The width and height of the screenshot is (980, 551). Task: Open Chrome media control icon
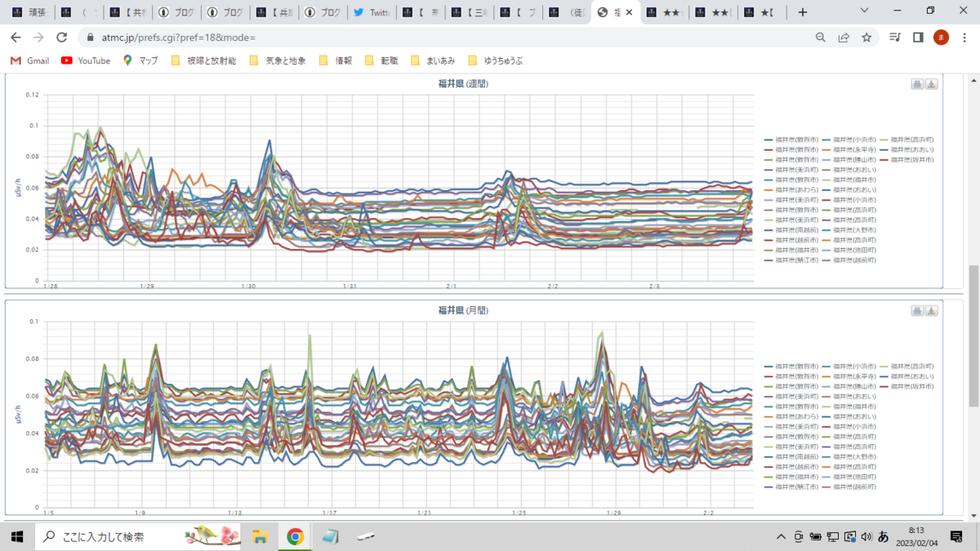point(896,38)
